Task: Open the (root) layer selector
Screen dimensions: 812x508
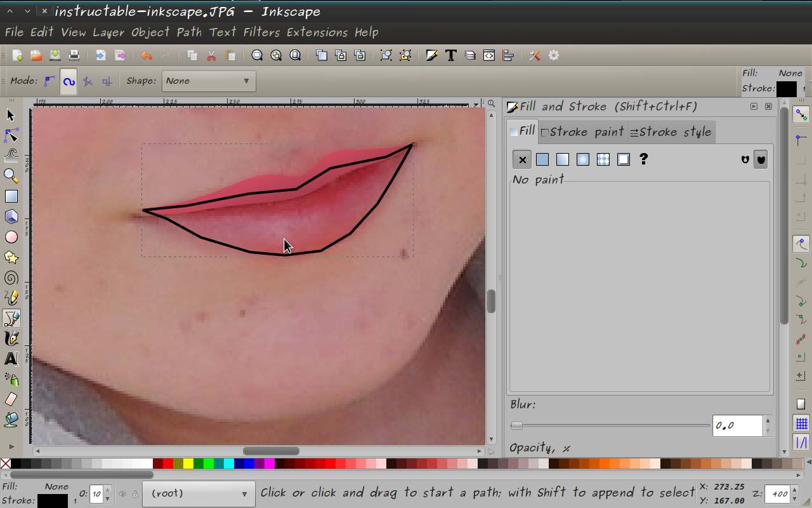Action: [x=199, y=493]
